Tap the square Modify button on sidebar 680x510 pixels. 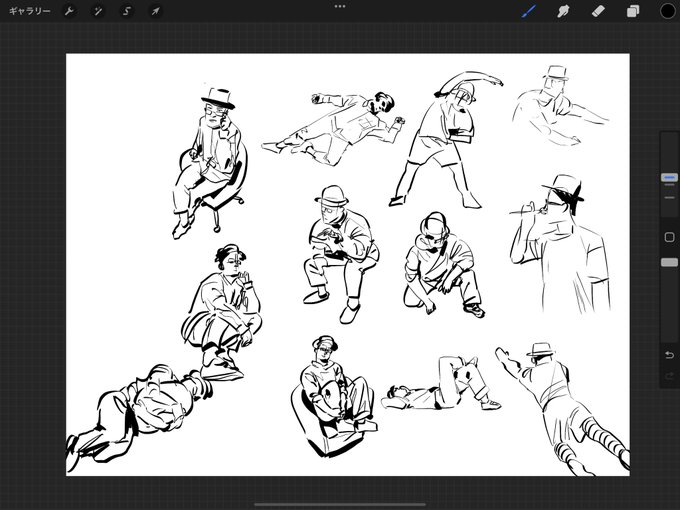click(669, 237)
